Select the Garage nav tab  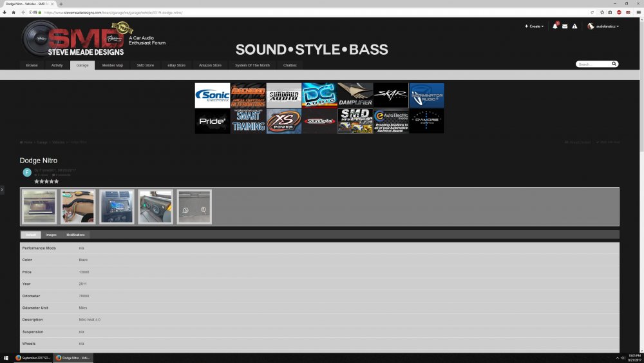[82, 65]
